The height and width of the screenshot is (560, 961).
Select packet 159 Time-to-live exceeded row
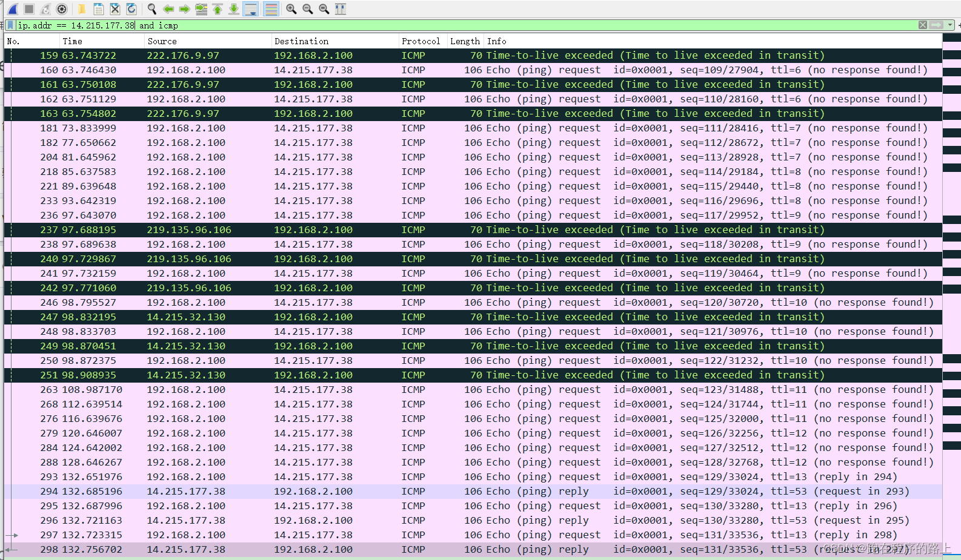click(x=473, y=56)
